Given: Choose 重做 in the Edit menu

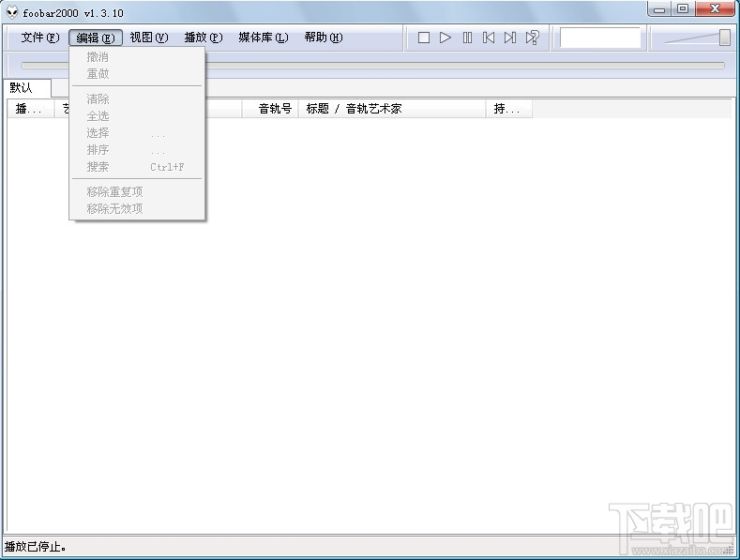Looking at the screenshot, I should coord(137,74).
